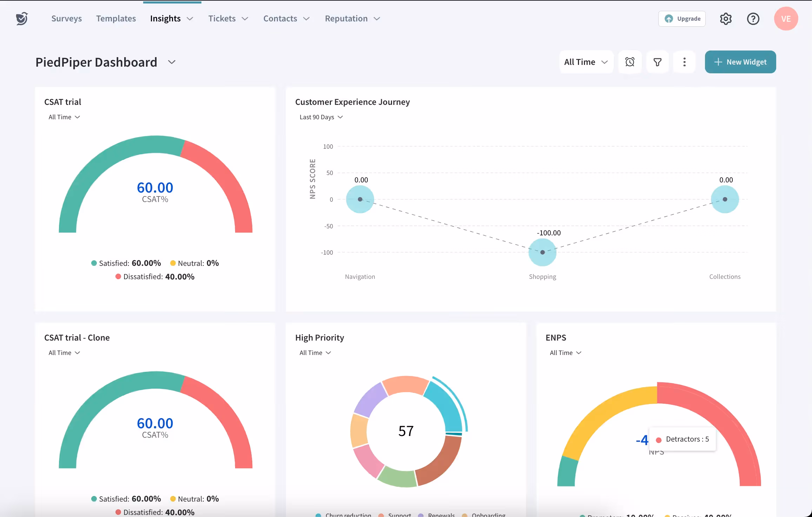Screen dimensions: 812x517
Task: Click the ENPS widget title
Action: (x=556, y=338)
